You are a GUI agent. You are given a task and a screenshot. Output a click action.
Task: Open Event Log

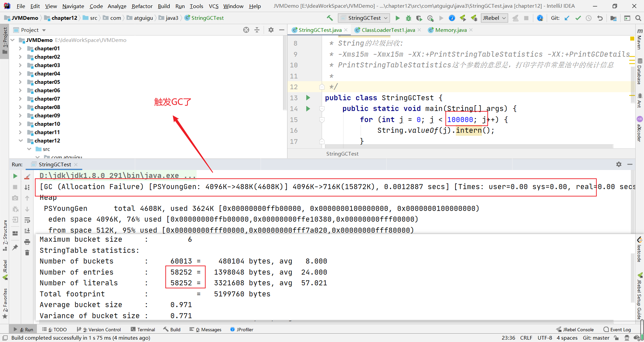[617, 330]
